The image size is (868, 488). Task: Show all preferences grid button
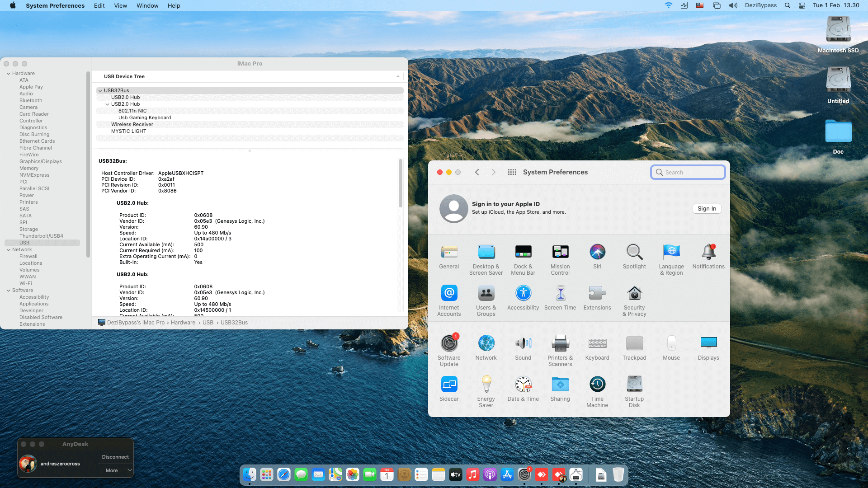(x=512, y=172)
